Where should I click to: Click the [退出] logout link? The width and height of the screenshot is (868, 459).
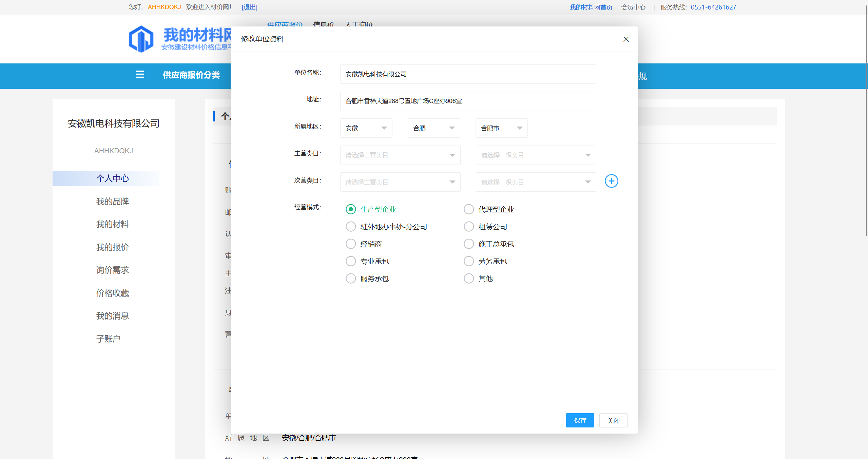(249, 7)
